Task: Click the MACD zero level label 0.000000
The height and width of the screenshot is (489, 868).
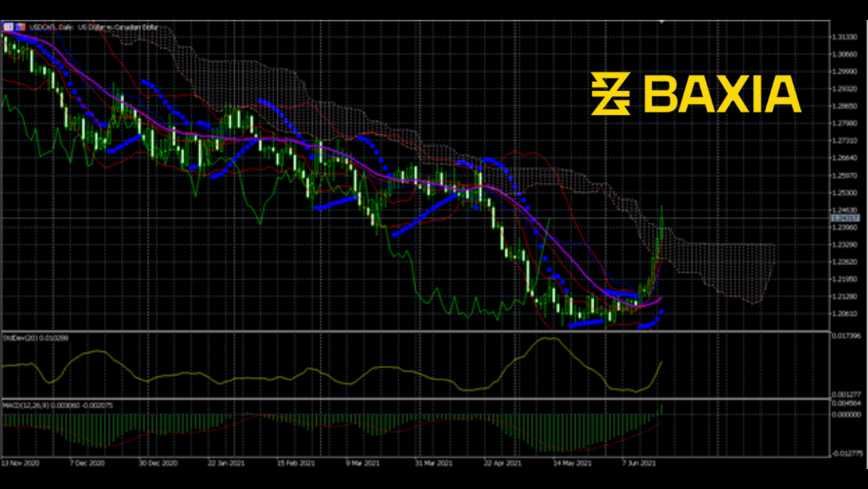Action: 846,415
